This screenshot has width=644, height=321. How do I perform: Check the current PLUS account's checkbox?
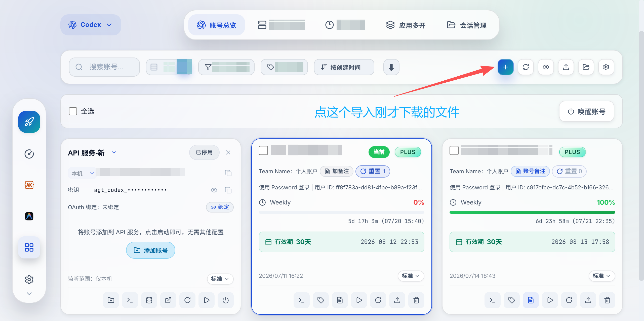263,150
